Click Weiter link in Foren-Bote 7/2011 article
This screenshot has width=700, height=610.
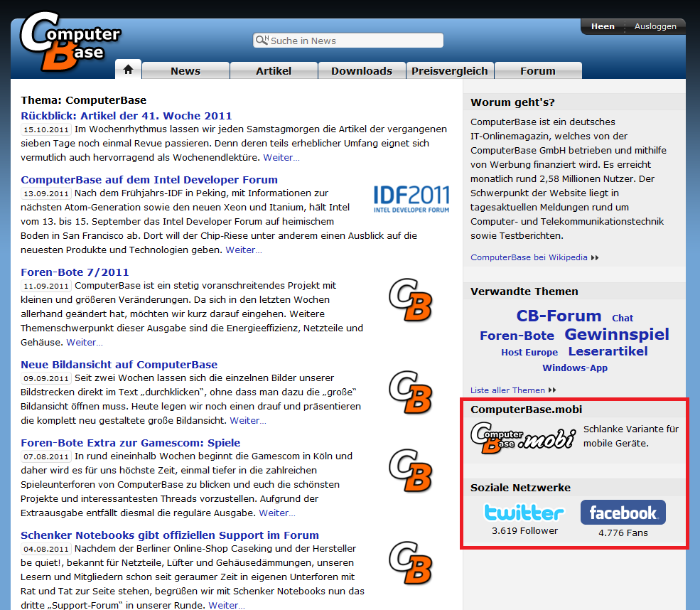[x=85, y=343]
